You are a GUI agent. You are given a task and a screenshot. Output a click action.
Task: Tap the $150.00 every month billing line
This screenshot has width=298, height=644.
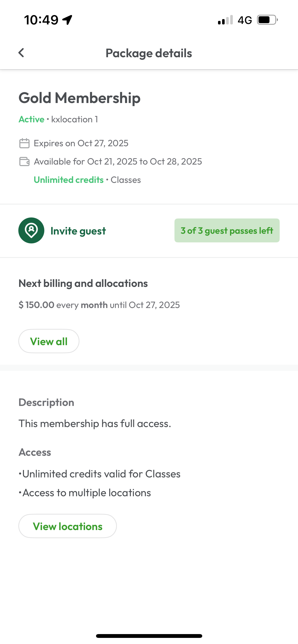pos(99,305)
